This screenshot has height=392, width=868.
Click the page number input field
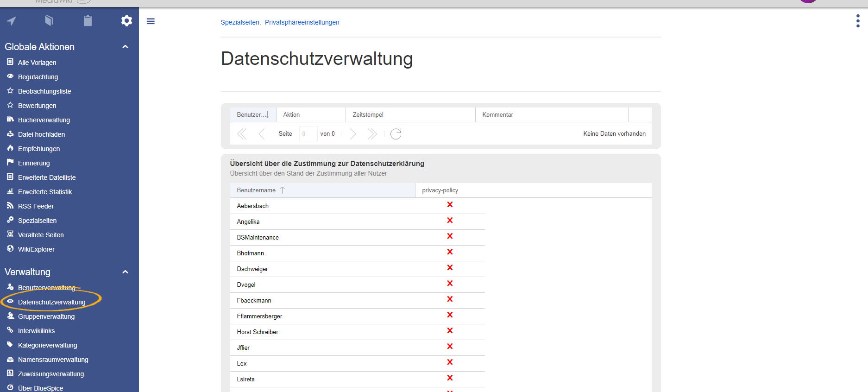[308, 134]
